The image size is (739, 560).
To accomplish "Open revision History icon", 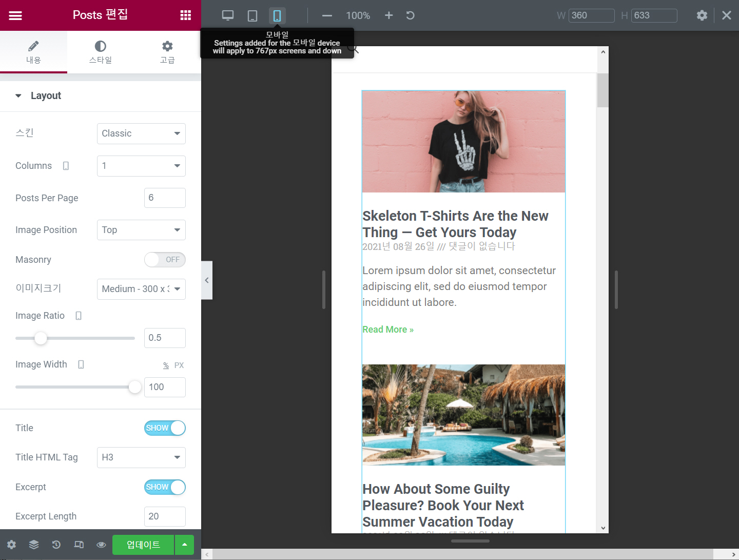I will (56, 545).
